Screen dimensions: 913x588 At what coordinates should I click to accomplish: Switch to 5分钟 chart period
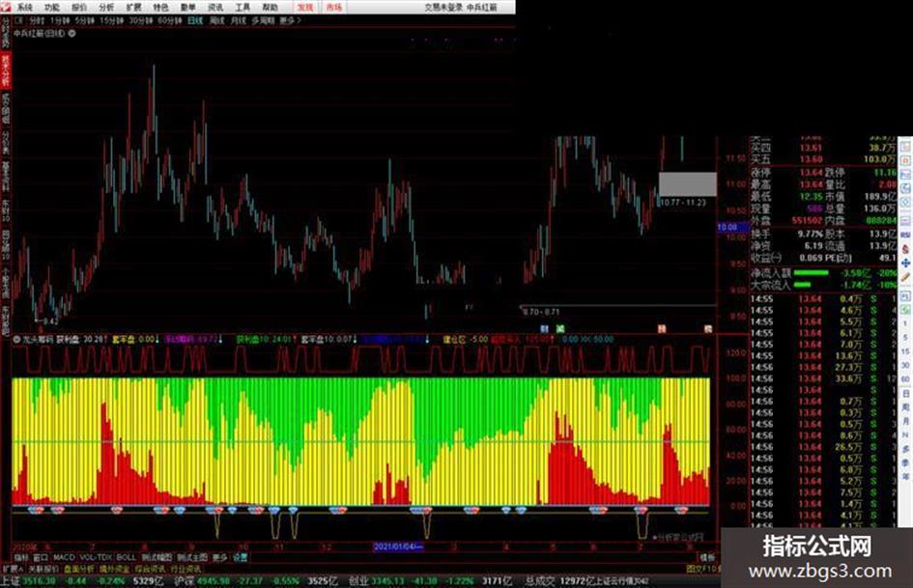point(84,20)
